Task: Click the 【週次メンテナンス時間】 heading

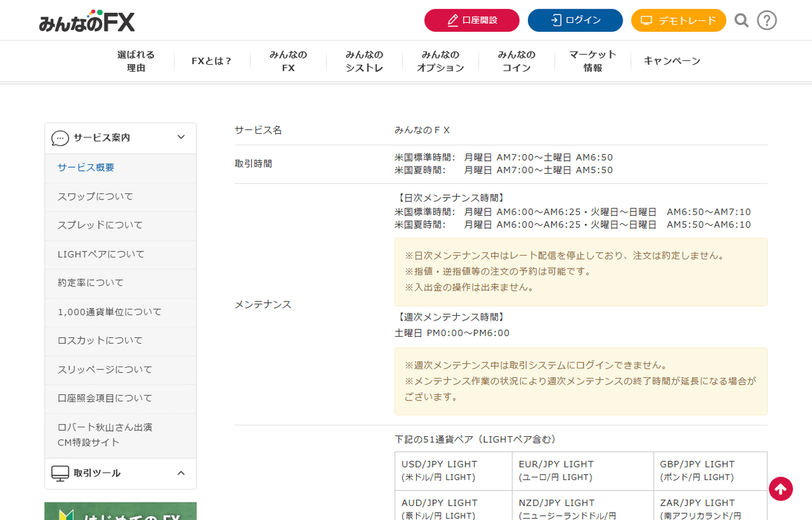Action: (451, 316)
